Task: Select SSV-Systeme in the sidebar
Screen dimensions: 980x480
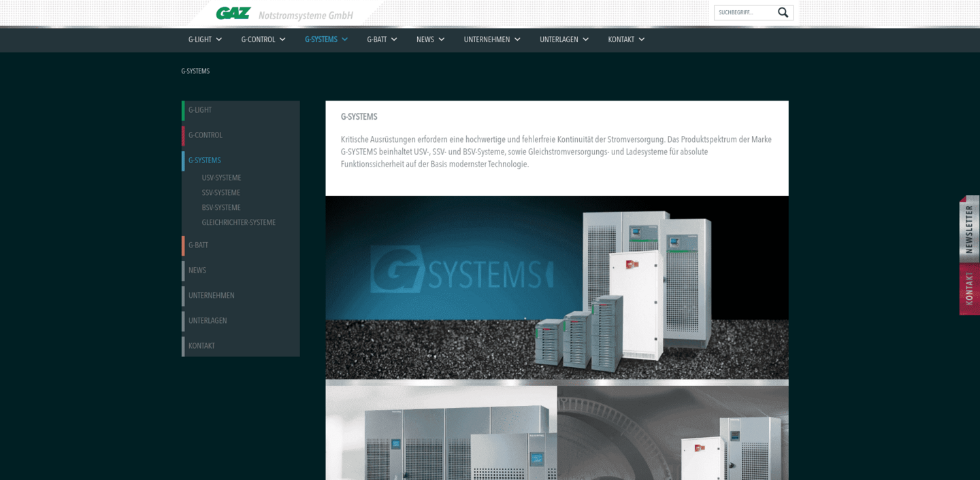Action: 220,193
